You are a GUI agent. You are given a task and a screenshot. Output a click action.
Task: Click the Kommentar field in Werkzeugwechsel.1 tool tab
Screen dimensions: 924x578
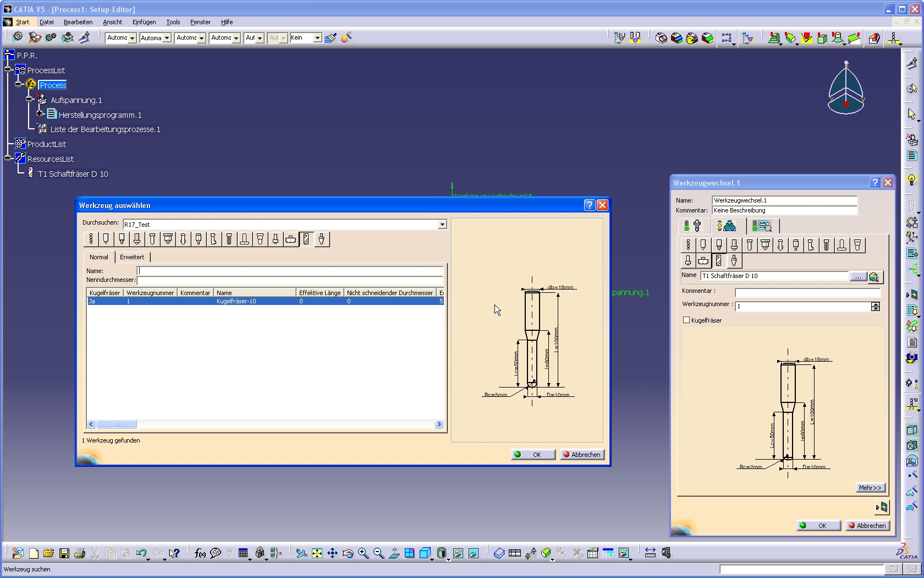pyautogui.click(x=807, y=293)
